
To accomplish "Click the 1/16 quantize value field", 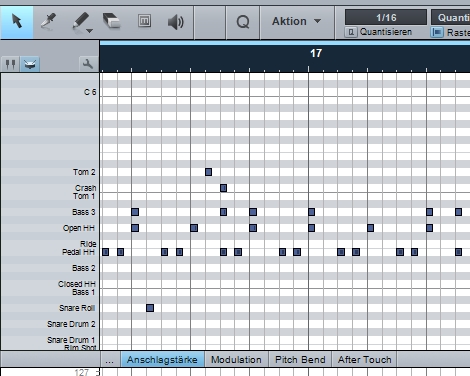I will pos(386,17).
